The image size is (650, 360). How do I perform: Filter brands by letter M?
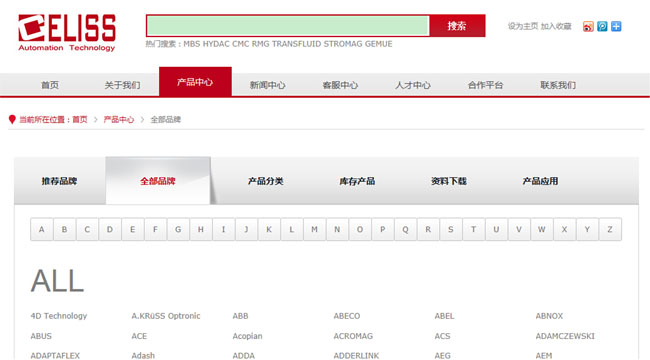tap(314, 229)
